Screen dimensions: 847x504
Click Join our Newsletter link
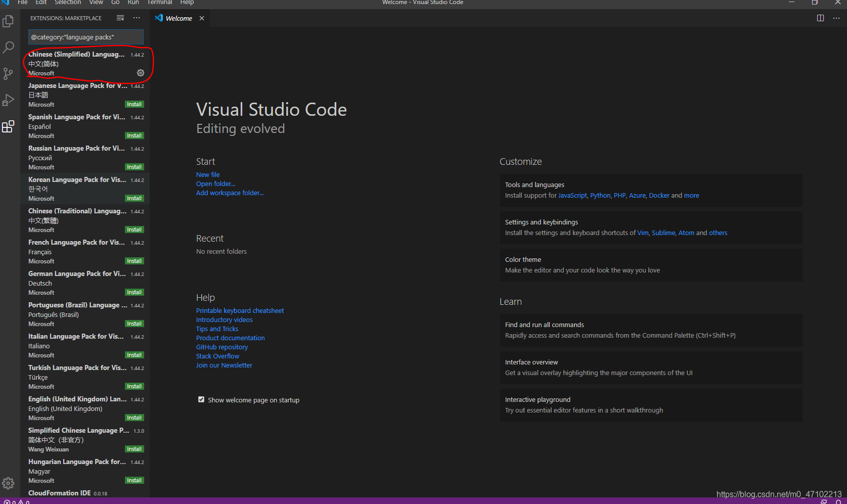click(224, 365)
